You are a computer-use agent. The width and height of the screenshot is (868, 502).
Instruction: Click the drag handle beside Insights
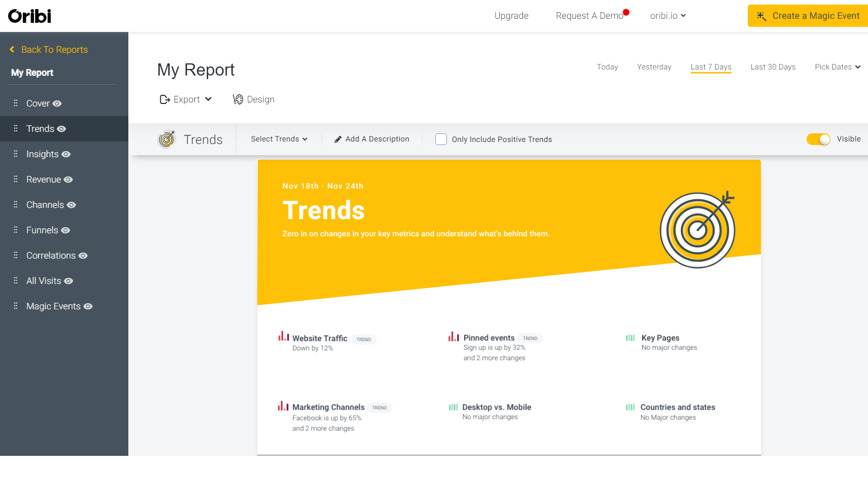coord(16,154)
